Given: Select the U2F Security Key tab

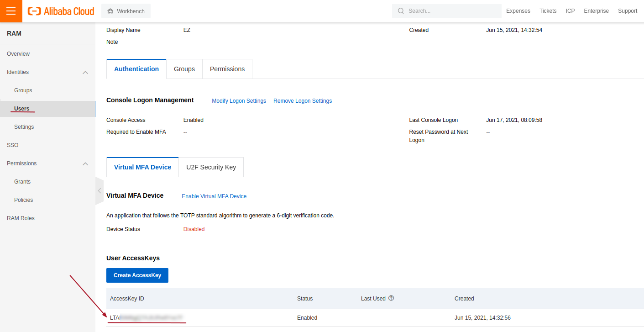Looking at the screenshot, I should coord(211,167).
